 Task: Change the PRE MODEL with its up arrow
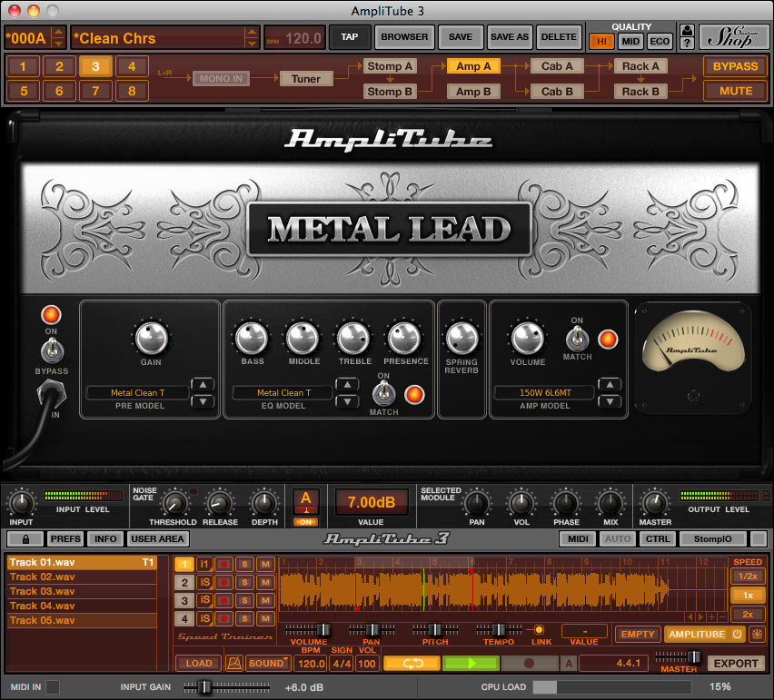203,384
